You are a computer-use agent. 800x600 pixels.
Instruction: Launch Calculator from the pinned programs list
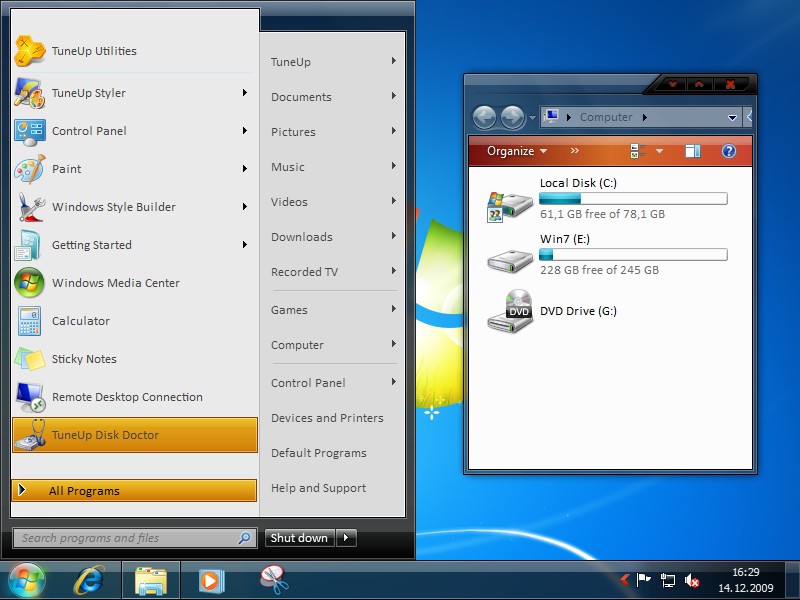tap(80, 321)
